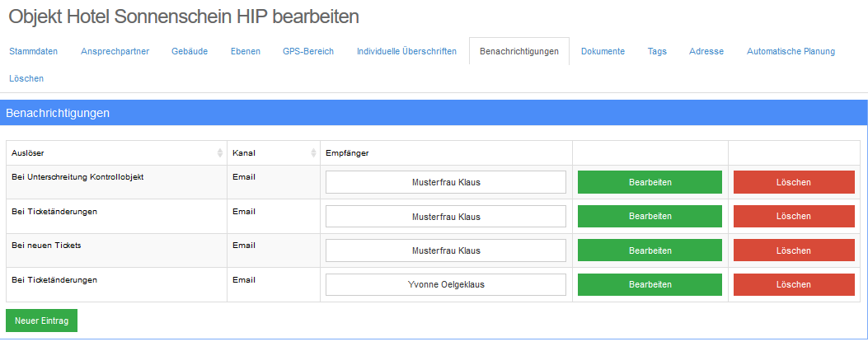Go to the Adresse tab
Image resolution: width=868 pixels, height=351 pixels.
point(706,51)
